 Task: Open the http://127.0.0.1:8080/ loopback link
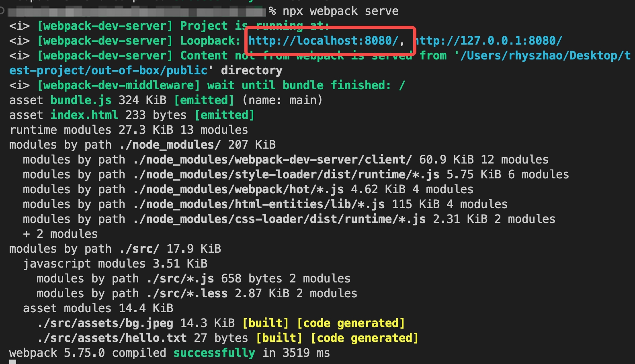click(x=488, y=41)
